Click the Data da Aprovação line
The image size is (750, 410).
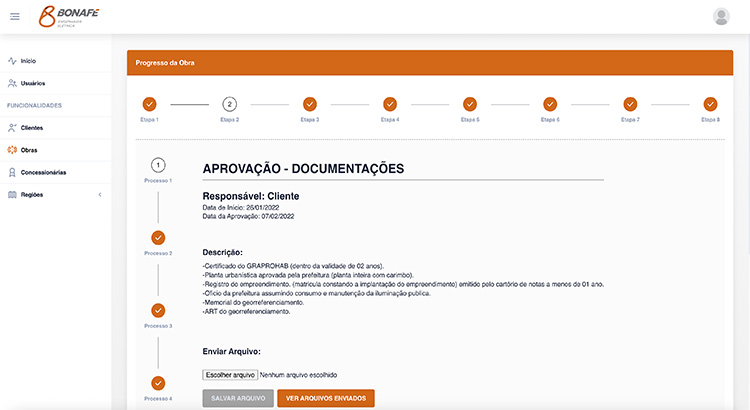pos(248,216)
